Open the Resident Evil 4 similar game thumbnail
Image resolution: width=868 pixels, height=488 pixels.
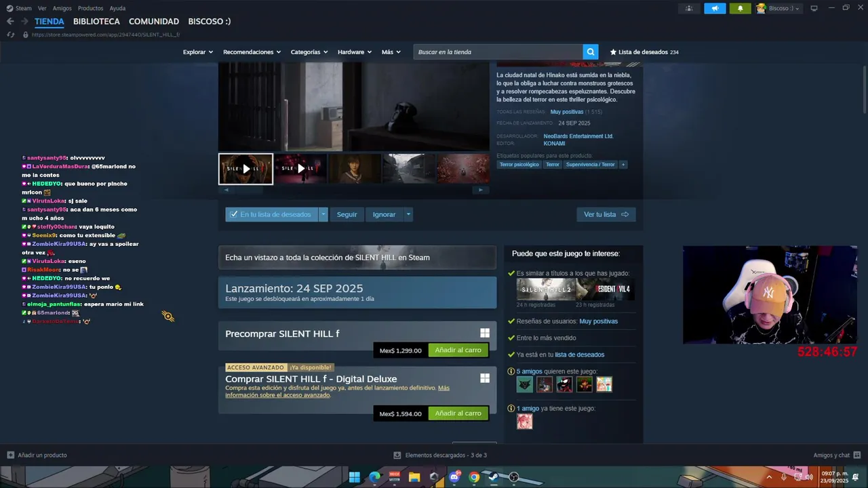click(x=606, y=289)
